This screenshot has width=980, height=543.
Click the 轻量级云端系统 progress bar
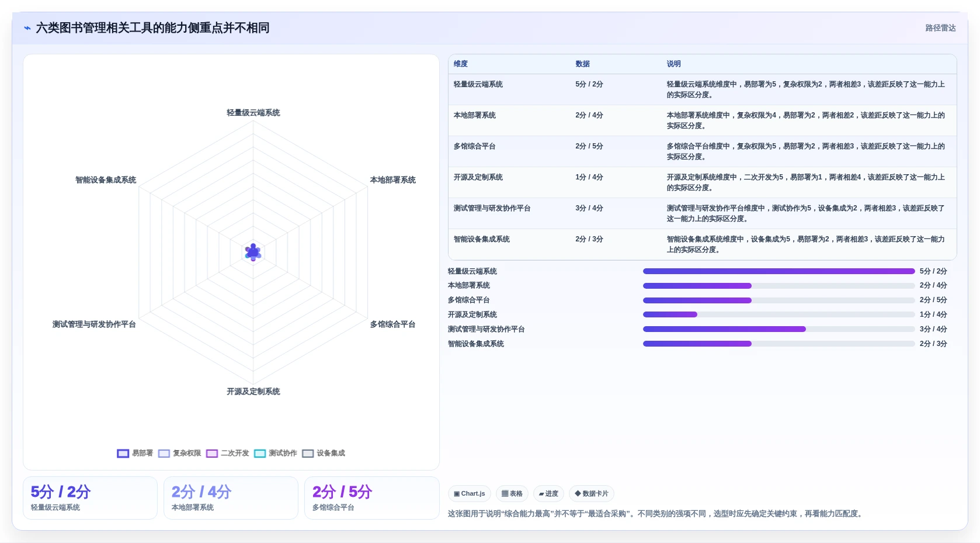779,271
